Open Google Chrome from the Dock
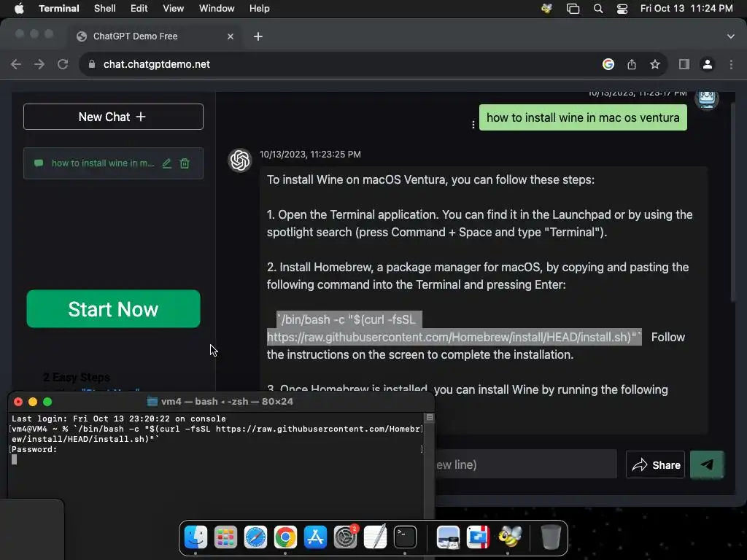747x560 pixels. coord(285,537)
